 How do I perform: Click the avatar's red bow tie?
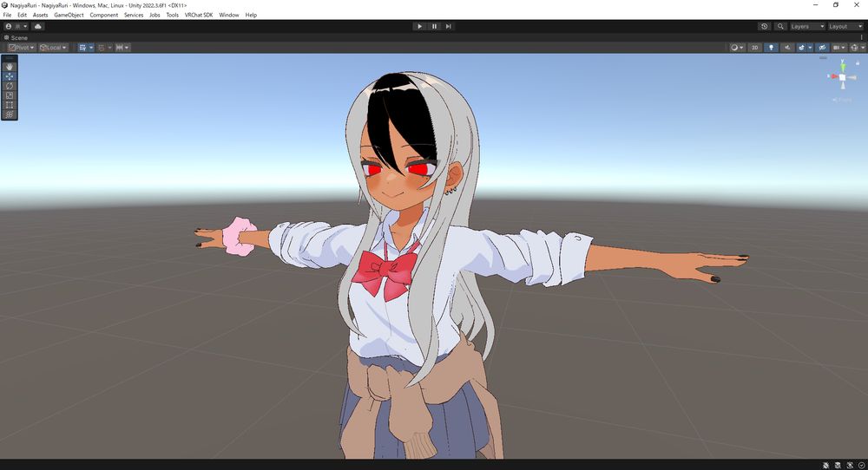[x=386, y=274]
